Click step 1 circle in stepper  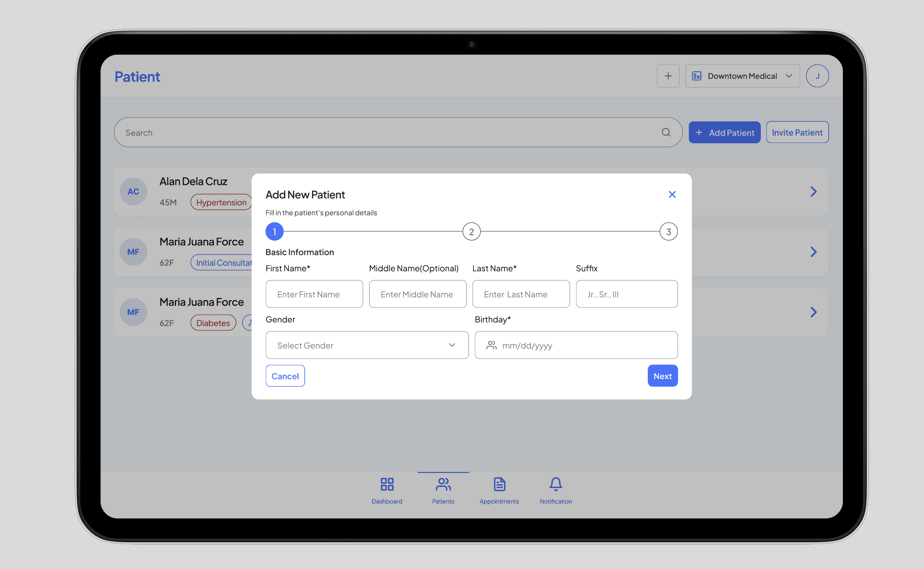pos(274,232)
